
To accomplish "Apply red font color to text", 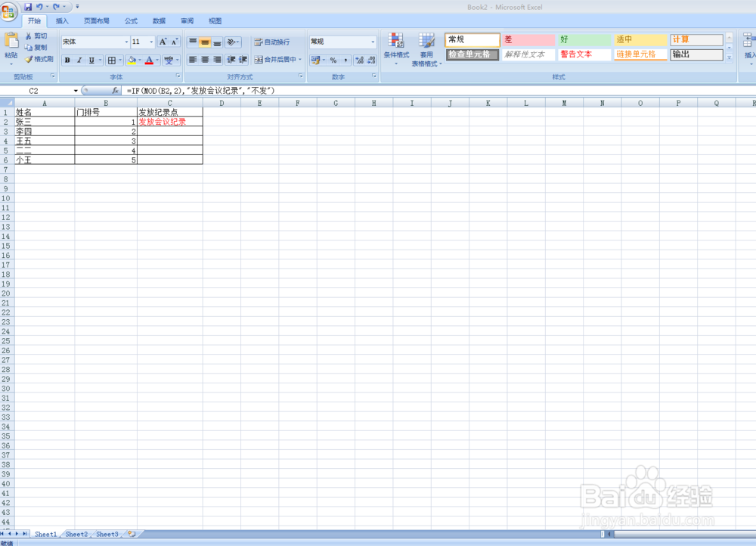I will point(149,60).
